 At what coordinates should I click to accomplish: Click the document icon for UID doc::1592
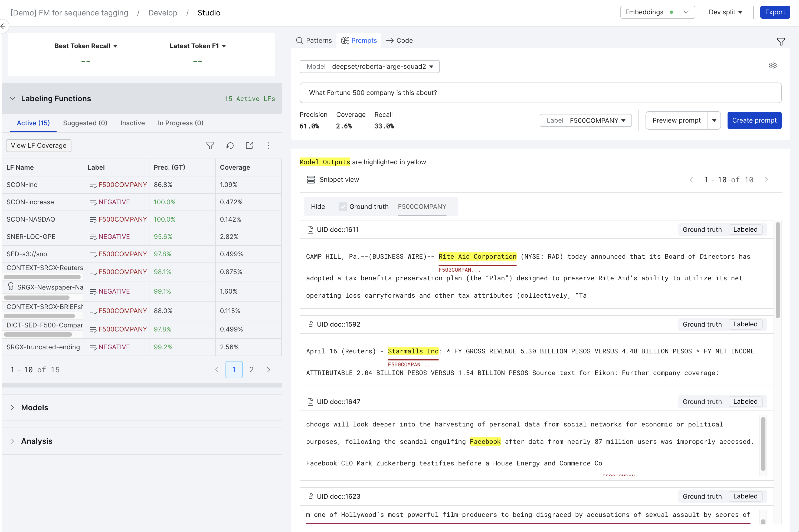[x=310, y=324]
